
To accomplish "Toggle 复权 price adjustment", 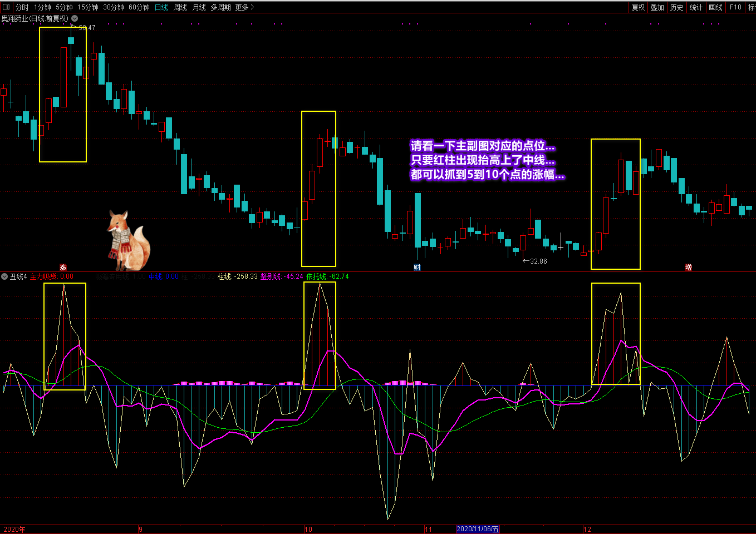I will pos(638,7).
